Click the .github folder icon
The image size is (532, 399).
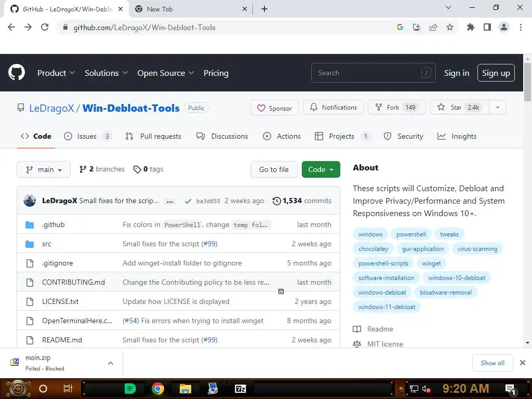(x=30, y=224)
